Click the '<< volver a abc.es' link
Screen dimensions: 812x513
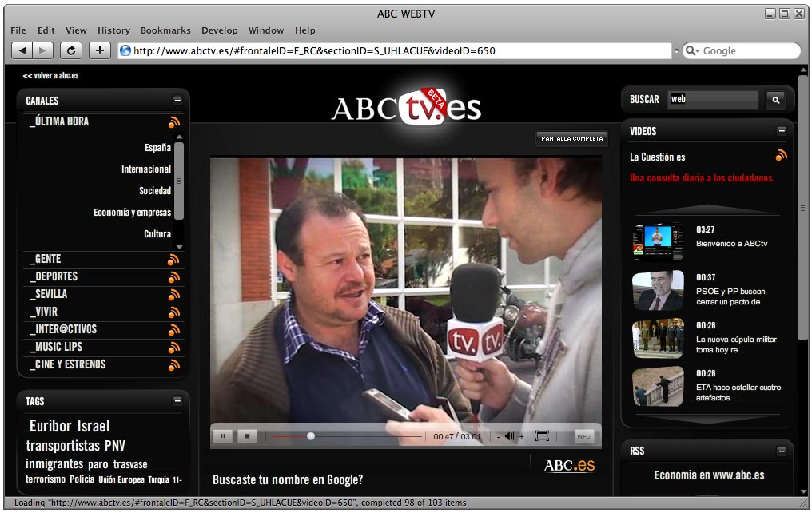click(51, 76)
